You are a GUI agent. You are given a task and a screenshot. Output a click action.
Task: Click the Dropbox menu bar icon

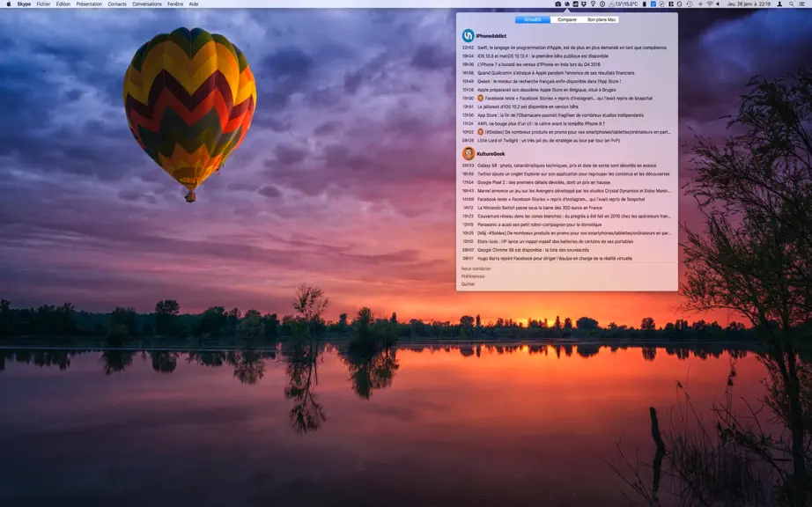click(x=584, y=4)
